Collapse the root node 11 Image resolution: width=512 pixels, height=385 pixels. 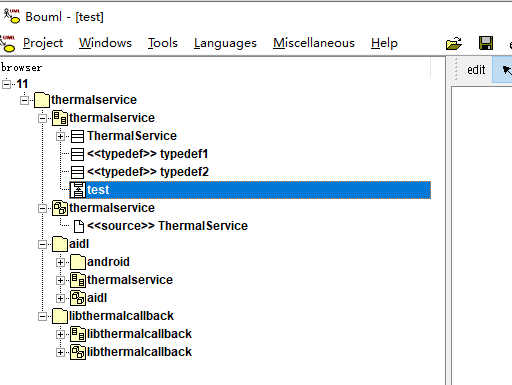click(x=6, y=84)
